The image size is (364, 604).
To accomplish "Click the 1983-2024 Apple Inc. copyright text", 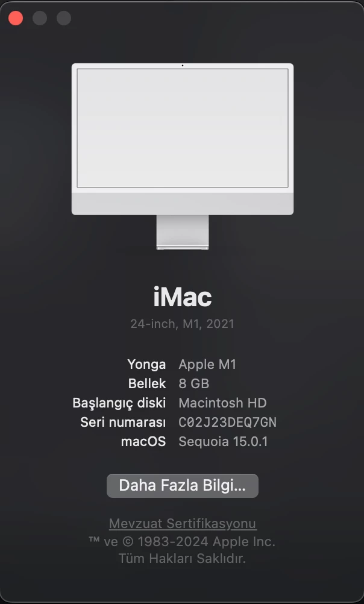I will pos(207,541).
